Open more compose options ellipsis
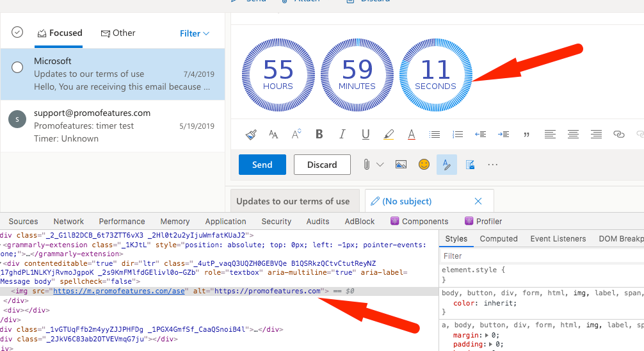This screenshot has height=351, width=644. [493, 165]
